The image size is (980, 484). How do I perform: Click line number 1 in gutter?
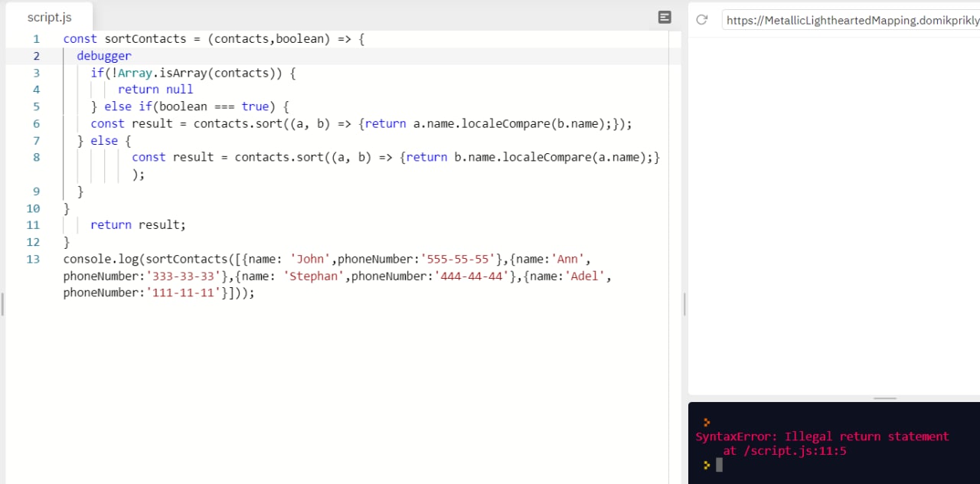point(36,38)
